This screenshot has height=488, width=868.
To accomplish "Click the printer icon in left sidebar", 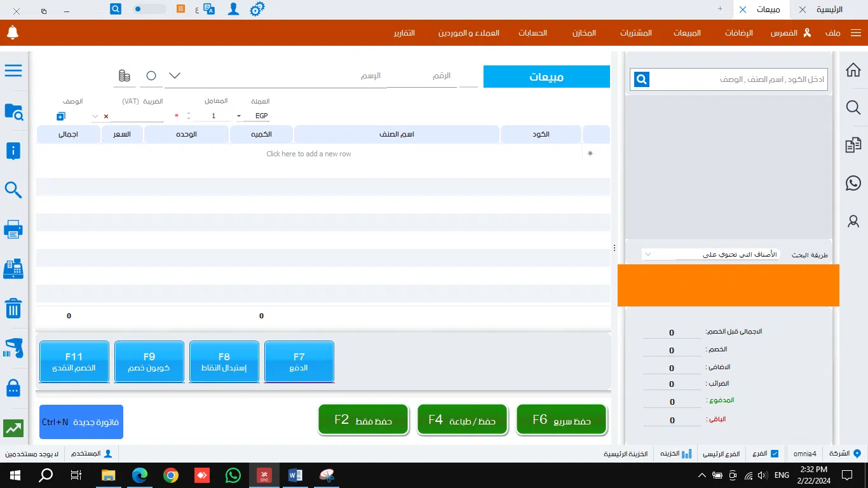I will [x=13, y=229].
